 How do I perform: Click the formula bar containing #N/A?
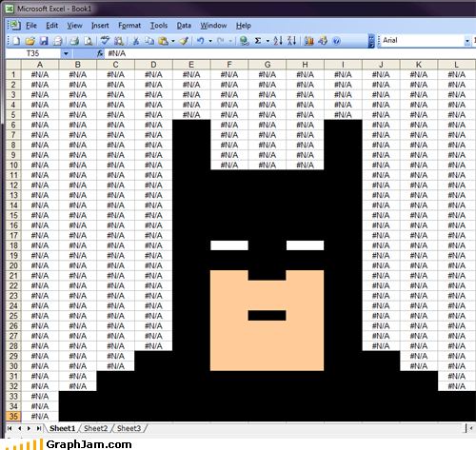pyautogui.click(x=290, y=53)
